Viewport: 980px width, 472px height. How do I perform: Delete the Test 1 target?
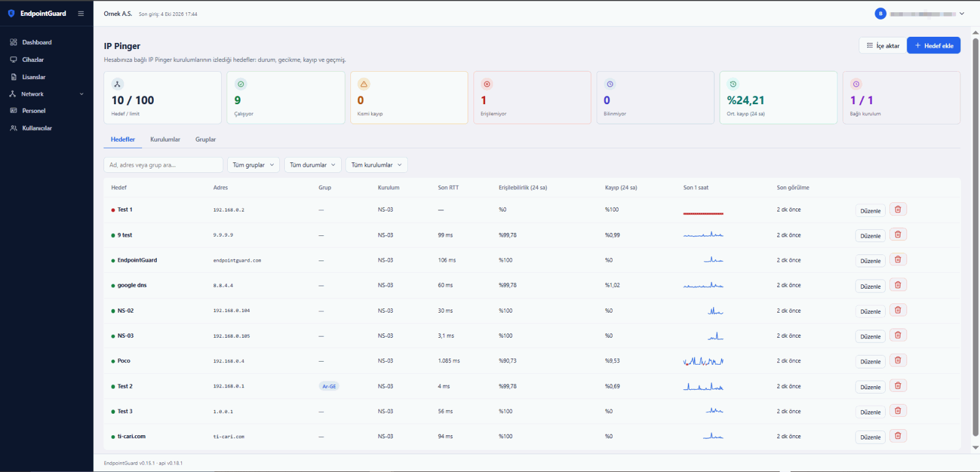tap(898, 210)
